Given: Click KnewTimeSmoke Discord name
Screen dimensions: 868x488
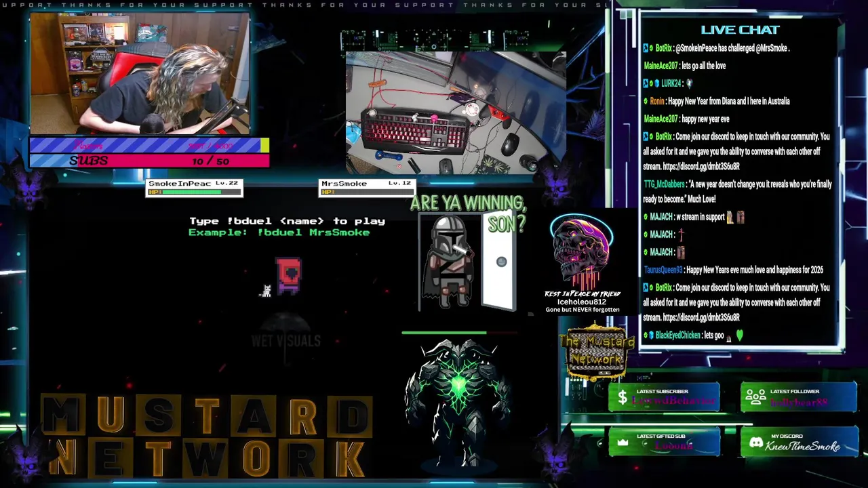Looking at the screenshot, I should (x=803, y=447).
